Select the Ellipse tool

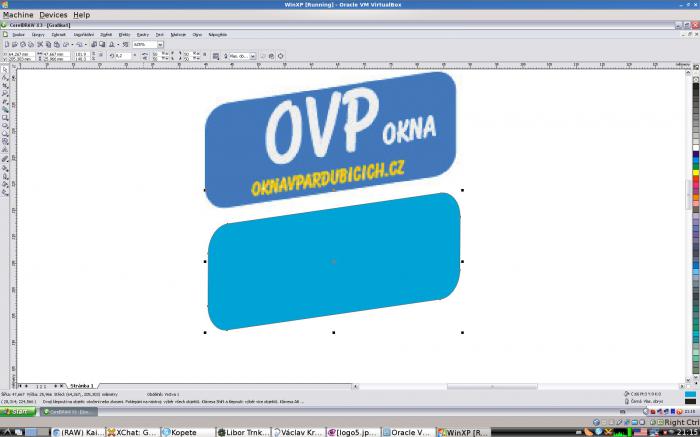tap(5, 126)
